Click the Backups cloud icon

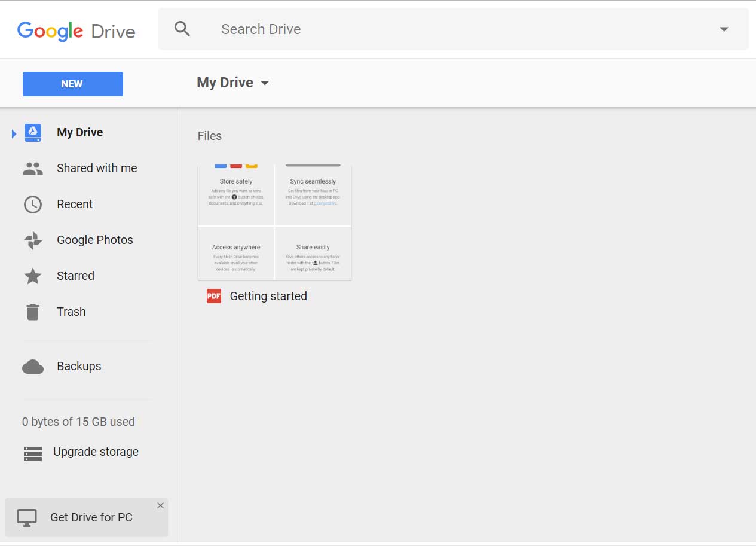click(x=32, y=366)
